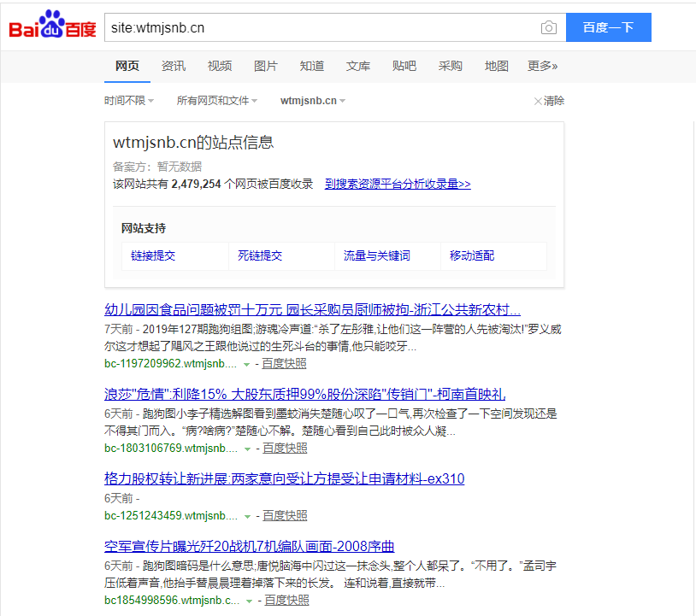Click the indexed count 2,479,254

tap(196, 184)
